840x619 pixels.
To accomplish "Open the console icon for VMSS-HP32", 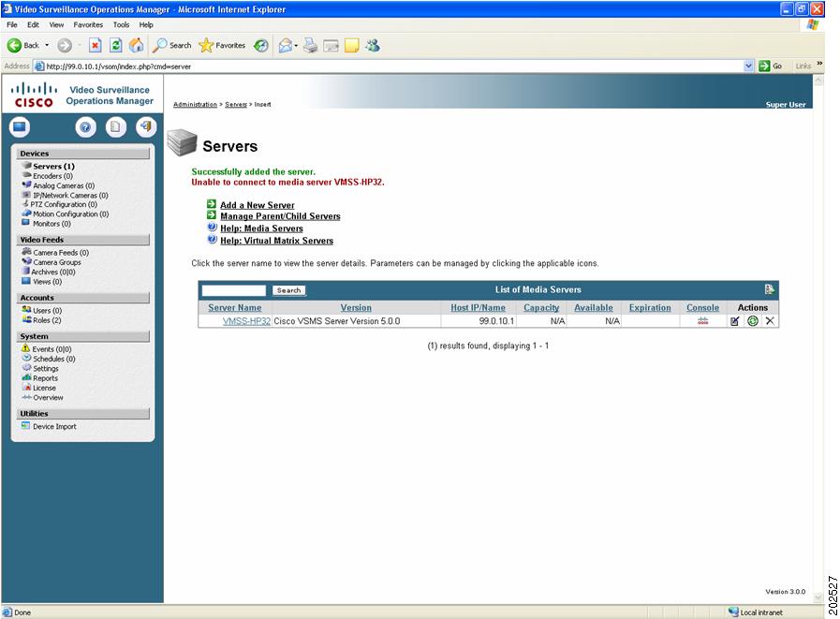I will point(703,321).
